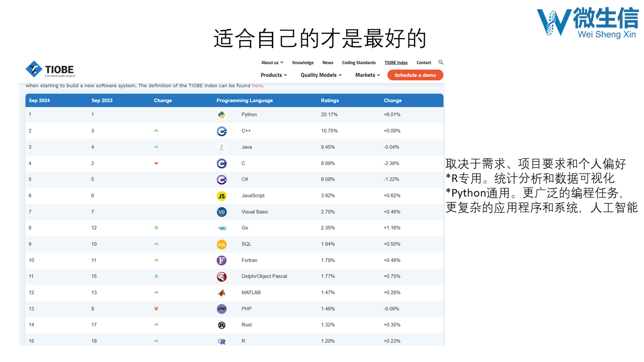Click the Rust gear icon
Viewport: 644px width, 362px height.
point(221,325)
